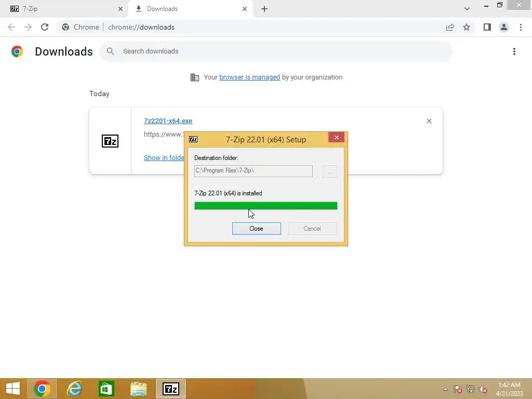
Task: Open the Chrome profile menu
Action: click(504, 27)
